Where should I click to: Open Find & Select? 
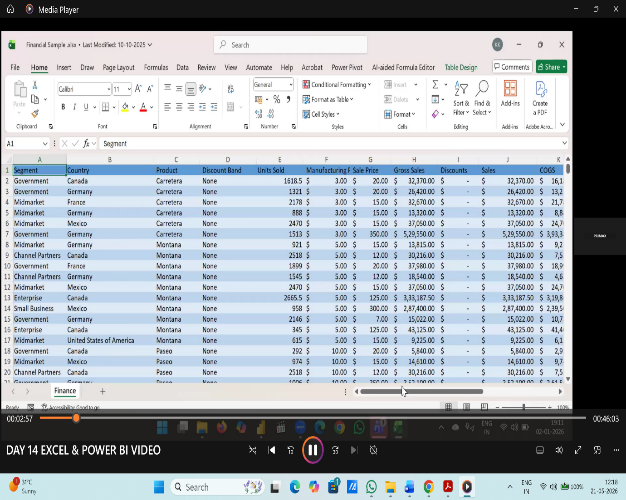click(482, 98)
